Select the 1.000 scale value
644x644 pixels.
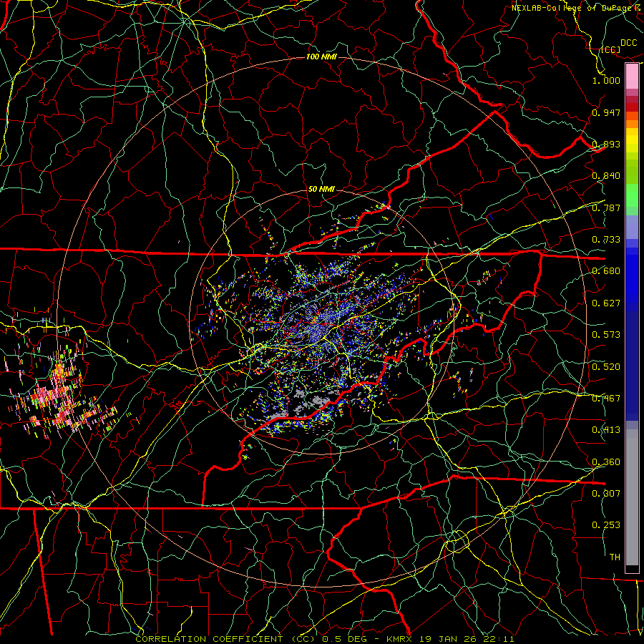click(606, 80)
